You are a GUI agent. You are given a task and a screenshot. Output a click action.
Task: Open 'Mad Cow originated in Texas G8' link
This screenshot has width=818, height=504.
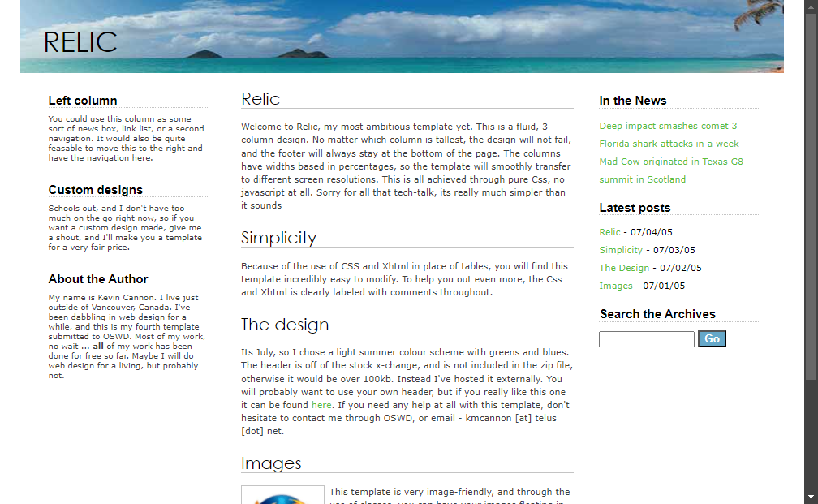pos(671,162)
